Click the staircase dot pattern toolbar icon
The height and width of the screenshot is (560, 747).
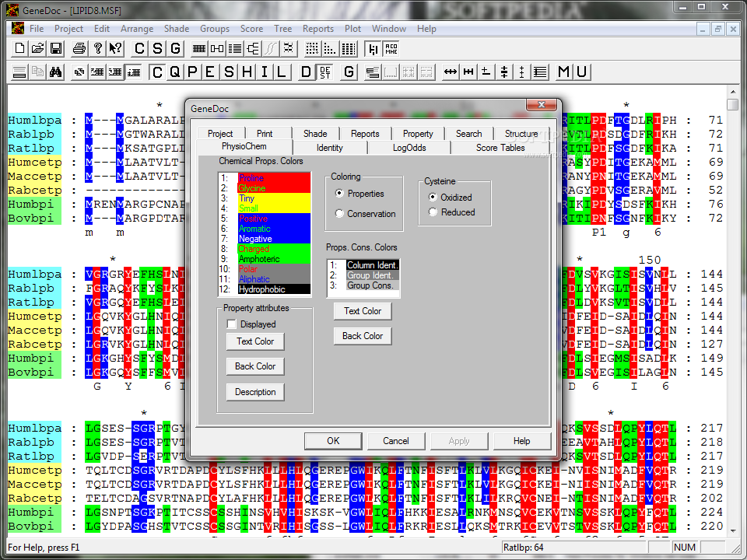[330, 48]
